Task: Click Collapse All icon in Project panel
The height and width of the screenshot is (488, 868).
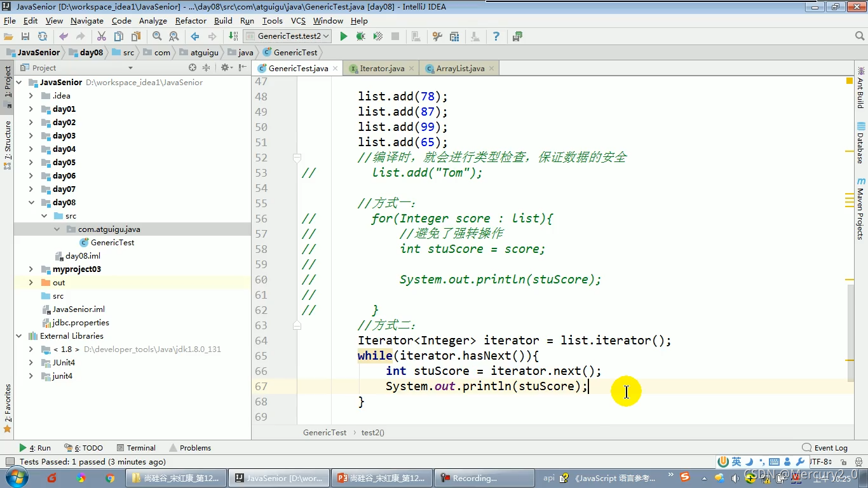Action: 206,67
